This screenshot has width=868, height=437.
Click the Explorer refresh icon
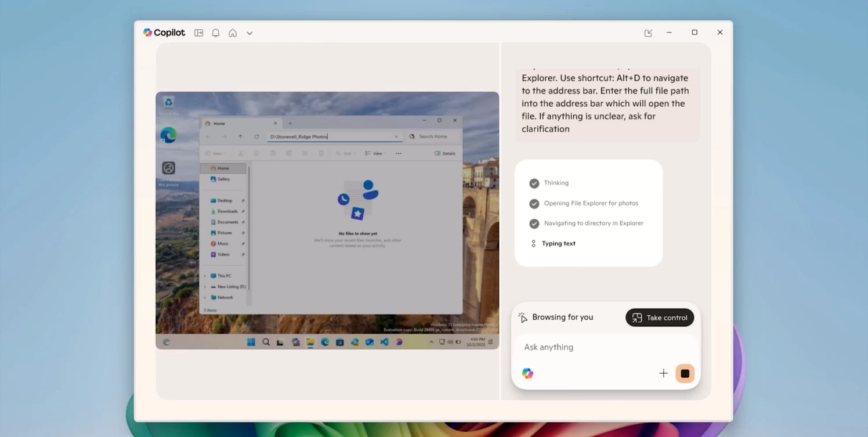pos(256,136)
